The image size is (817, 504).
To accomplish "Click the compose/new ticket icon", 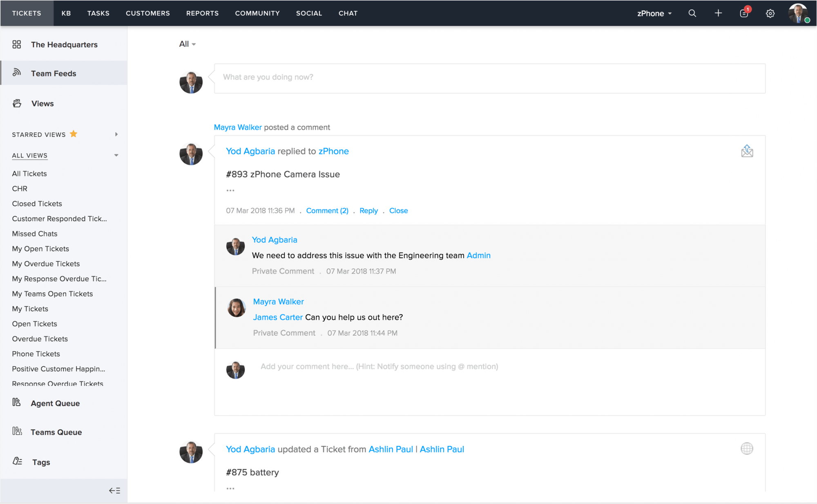I will click(x=717, y=13).
